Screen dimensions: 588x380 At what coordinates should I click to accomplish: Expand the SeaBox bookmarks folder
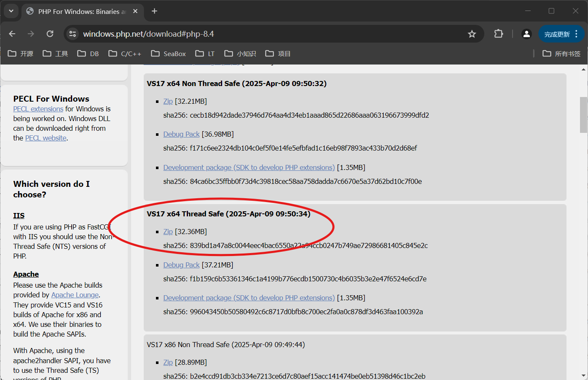[x=168, y=54]
